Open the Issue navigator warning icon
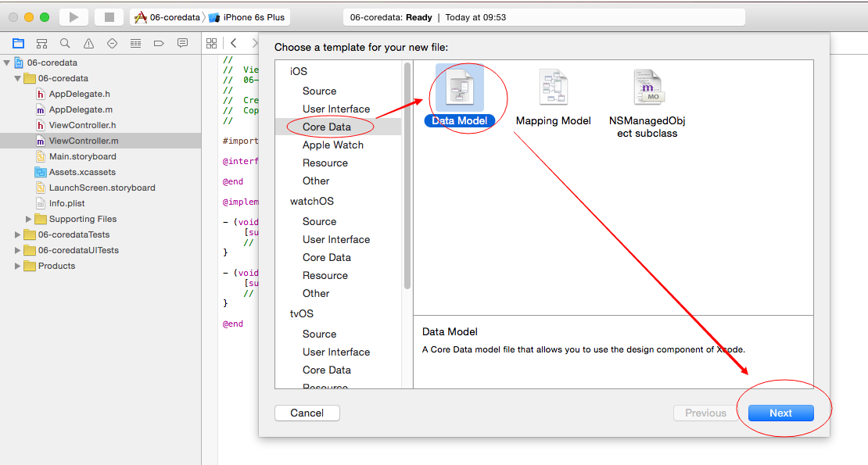 click(88, 43)
